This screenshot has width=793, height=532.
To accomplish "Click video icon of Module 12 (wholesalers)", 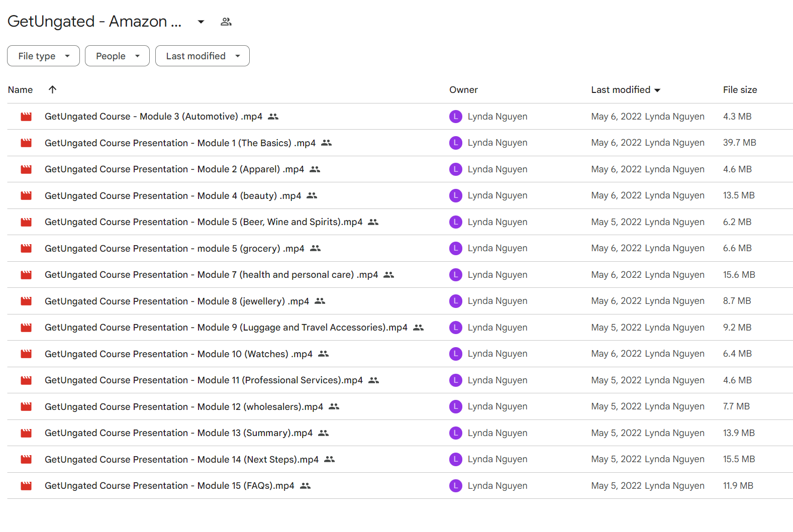I will pyautogui.click(x=26, y=406).
